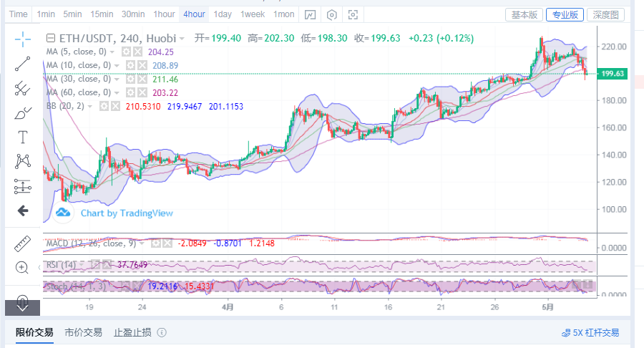The width and height of the screenshot is (644, 348).
Task: Switch to the 市价交易 tab
Action: 83,332
